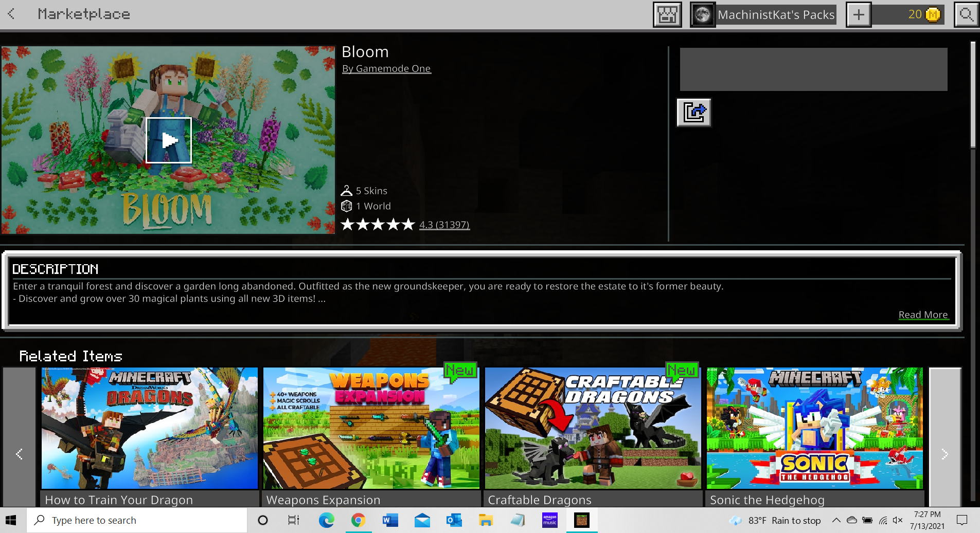Open the OneDrive tray icon
The width and height of the screenshot is (980, 533).
[x=852, y=520]
